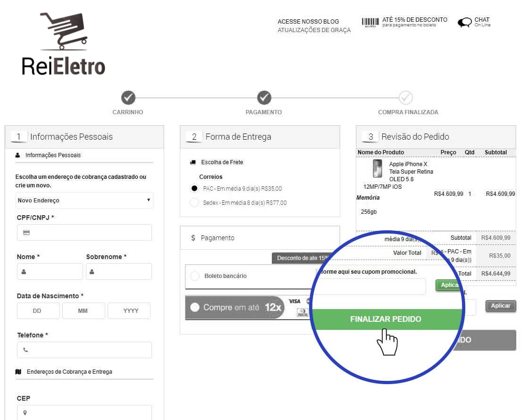Click the map icon beside Endereços de Cobrança e Entrega

[x=18, y=372]
